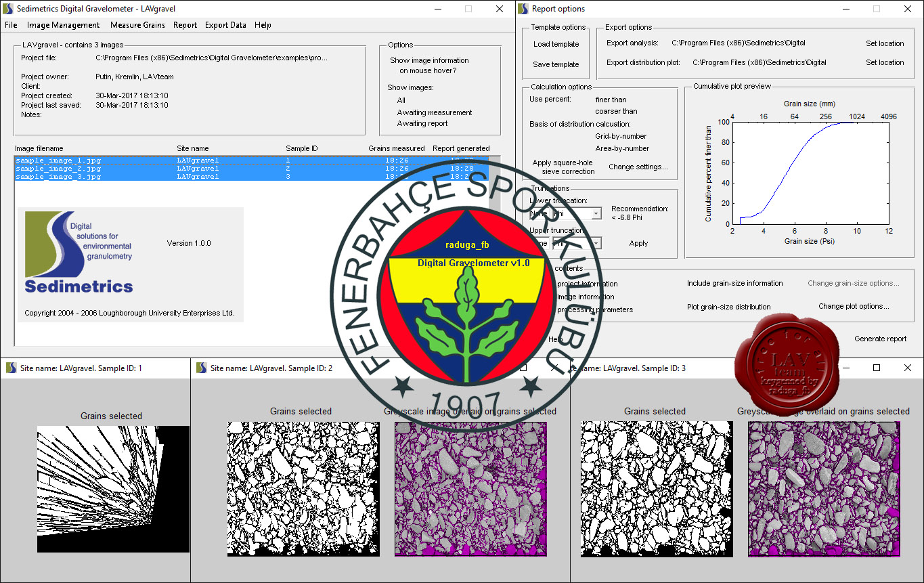Toggle Show image information on mouse hover

click(x=429, y=65)
